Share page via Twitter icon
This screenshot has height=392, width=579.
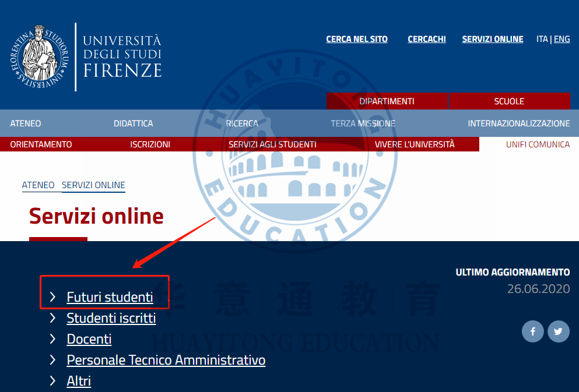click(x=559, y=331)
